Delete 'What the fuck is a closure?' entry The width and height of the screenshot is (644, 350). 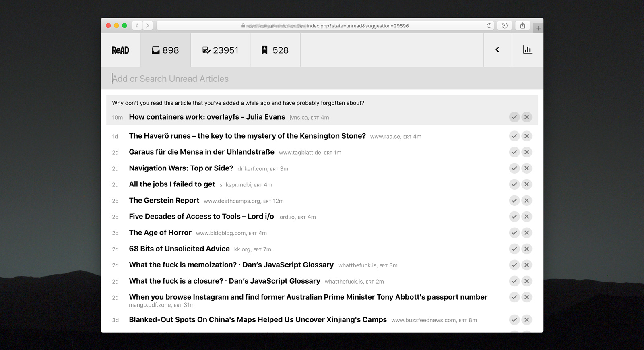[526, 281]
